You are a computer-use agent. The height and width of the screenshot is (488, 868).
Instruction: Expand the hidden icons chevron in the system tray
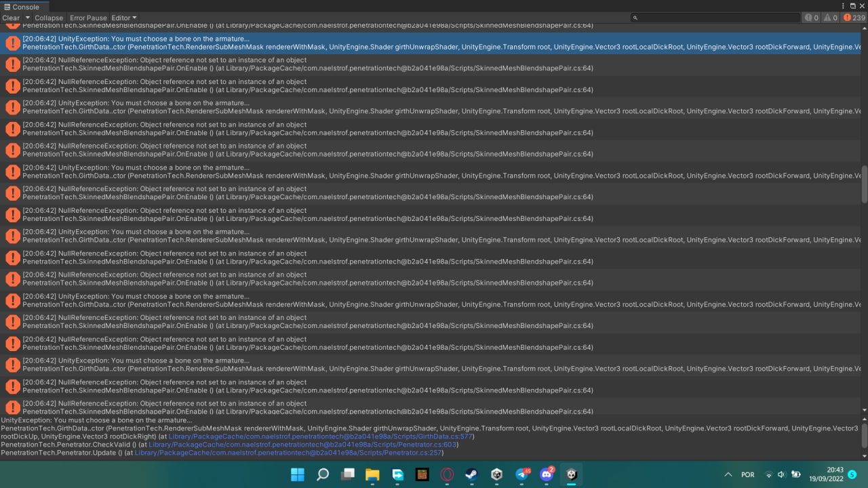click(x=728, y=474)
